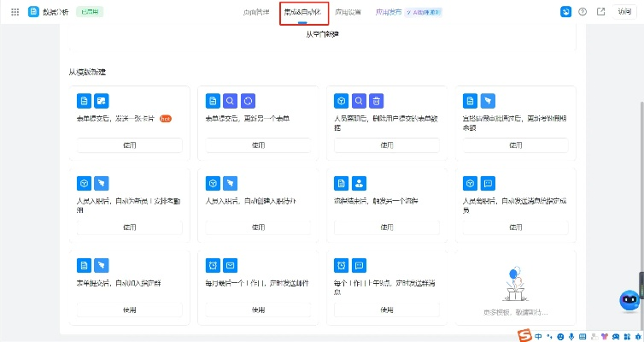Switch to the 应用设置 tab
644x342 pixels.
click(x=348, y=12)
